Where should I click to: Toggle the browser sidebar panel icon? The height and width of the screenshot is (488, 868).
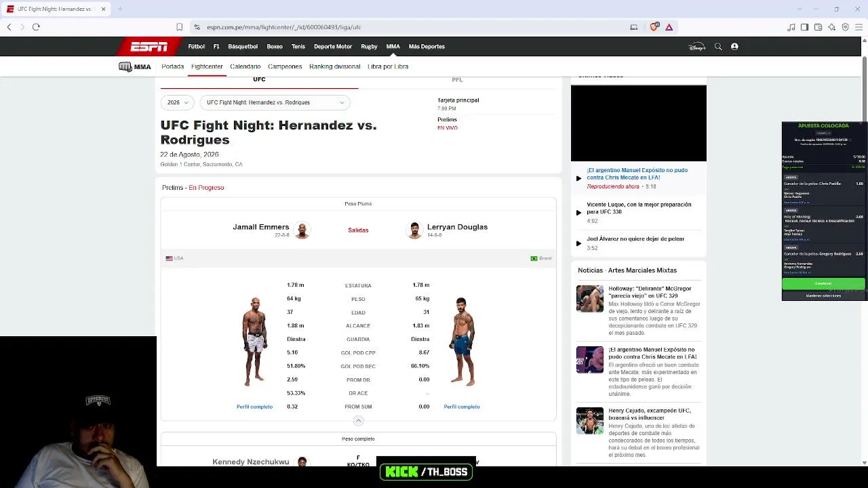[x=805, y=27]
